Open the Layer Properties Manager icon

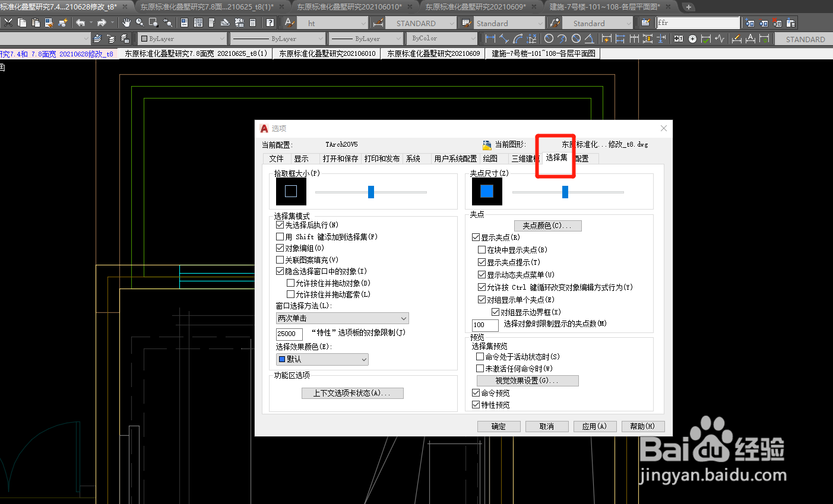coord(97,38)
